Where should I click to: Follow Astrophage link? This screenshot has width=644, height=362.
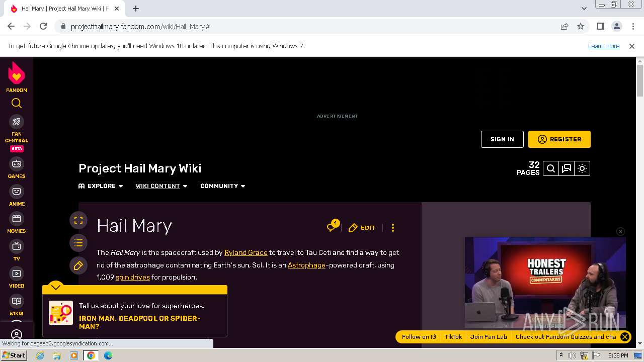point(306,265)
